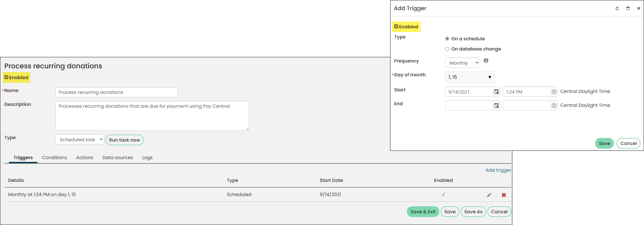Click the empty End date field

(x=469, y=106)
